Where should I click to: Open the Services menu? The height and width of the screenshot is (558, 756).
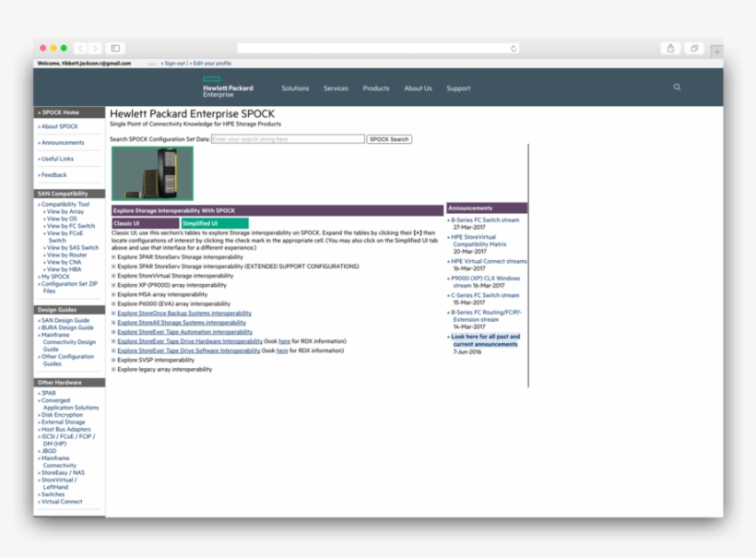[336, 89]
